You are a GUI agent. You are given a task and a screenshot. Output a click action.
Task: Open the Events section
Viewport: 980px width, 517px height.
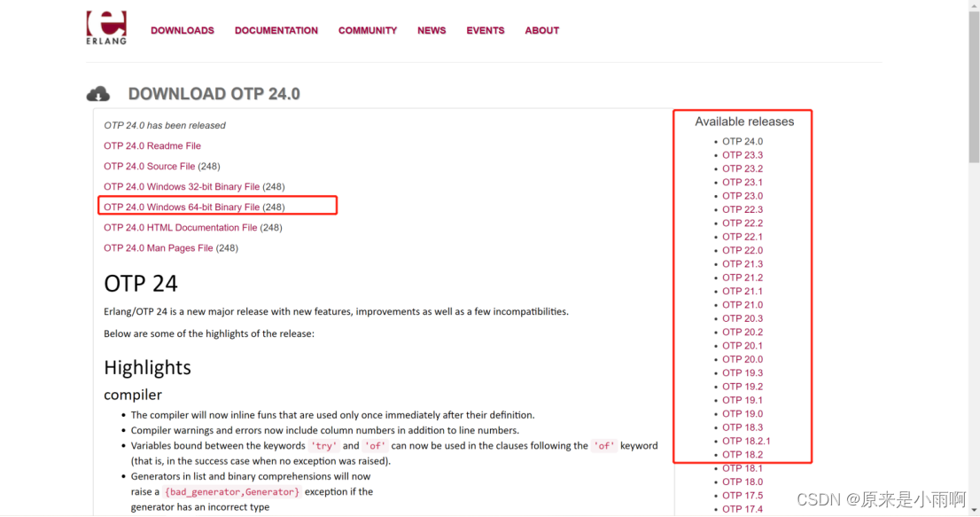click(485, 31)
